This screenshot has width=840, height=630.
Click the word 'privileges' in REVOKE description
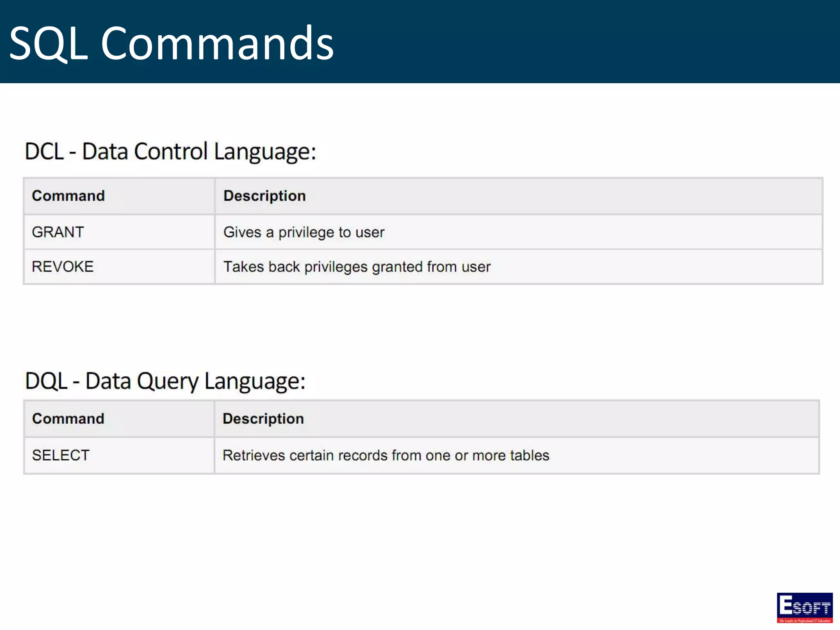336,267
